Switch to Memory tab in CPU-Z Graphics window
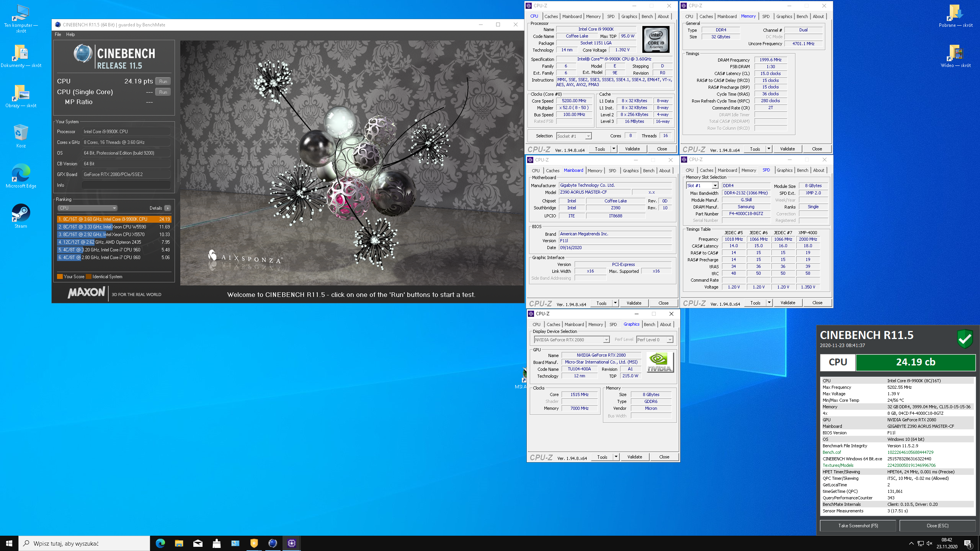This screenshot has width=980, height=551. click(x=596, y=324)
